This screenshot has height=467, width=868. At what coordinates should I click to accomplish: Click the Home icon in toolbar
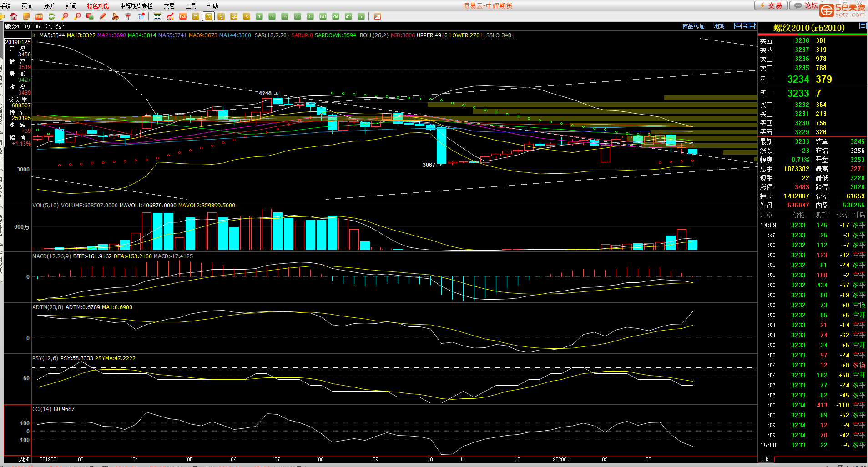14,16
